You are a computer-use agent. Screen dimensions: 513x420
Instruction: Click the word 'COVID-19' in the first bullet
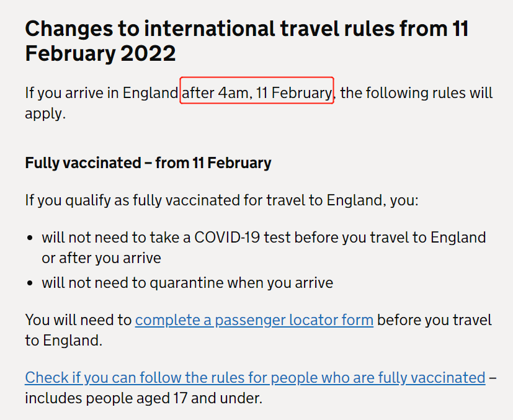coord(227,238)
